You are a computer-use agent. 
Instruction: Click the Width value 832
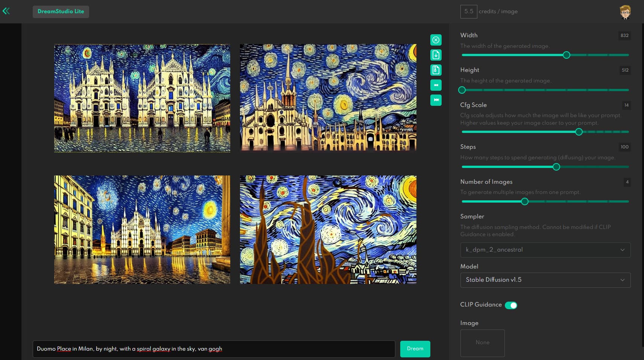[624, 35]
